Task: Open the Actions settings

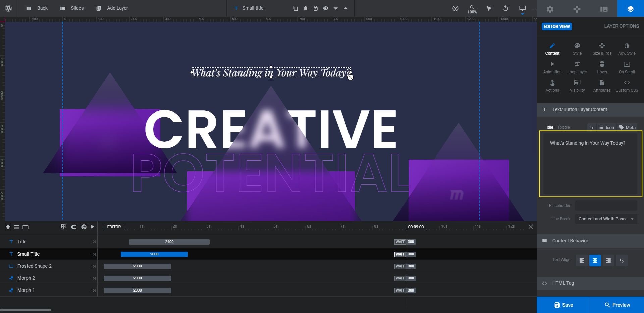Action: 552,86
